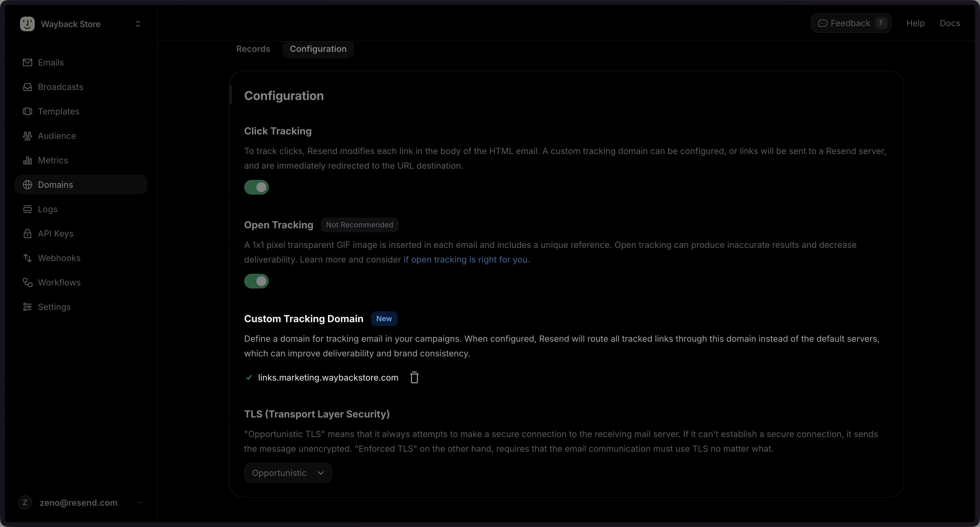Expand the account options next to zeno@resend.com
The height and width of the screenshot is (527, 980).
point(139,502)
